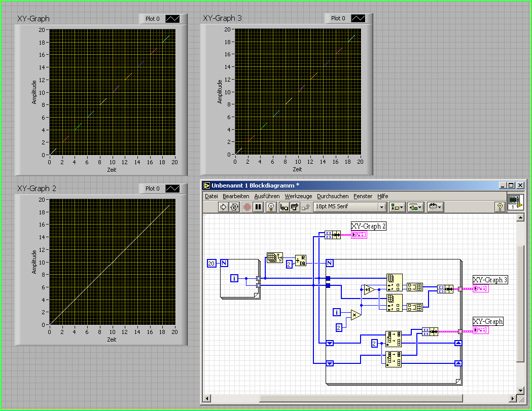Screen dimensions: 532x411
Task: Select the Quotient & Remainder function node
Action: 301,260
